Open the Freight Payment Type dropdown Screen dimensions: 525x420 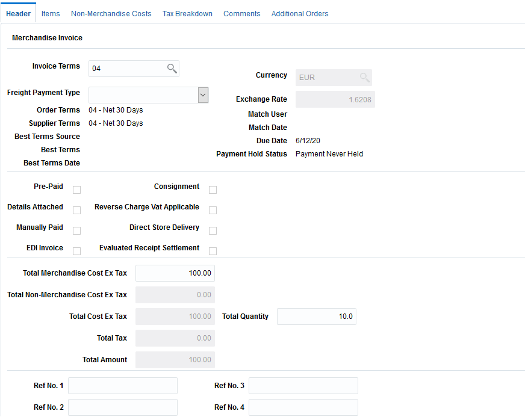tap(202, 94)
